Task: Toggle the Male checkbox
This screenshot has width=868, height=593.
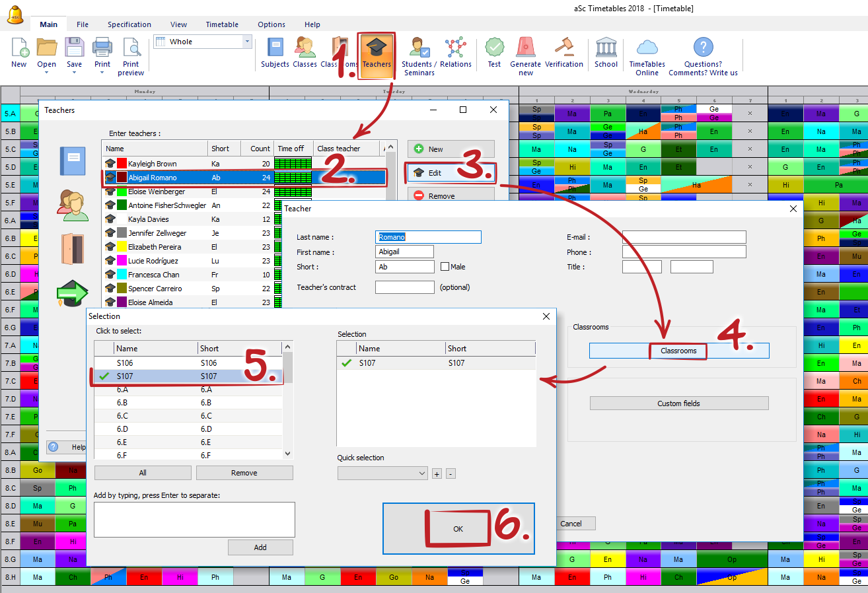Action: click(445, 267)
